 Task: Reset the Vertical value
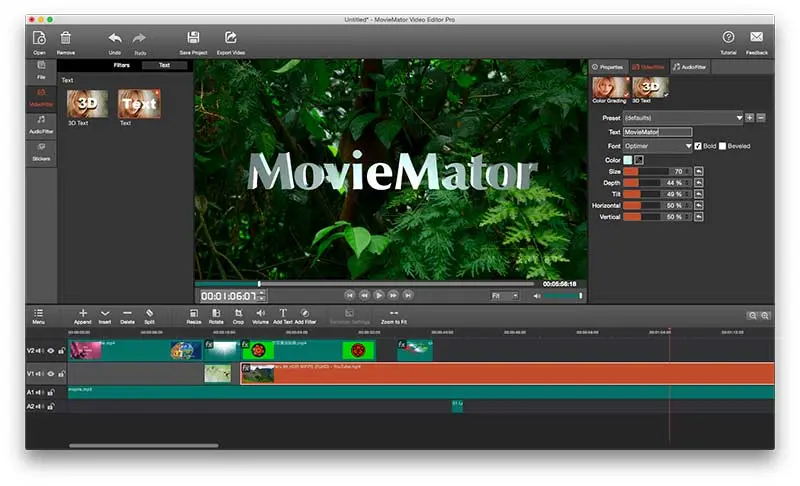699,217
